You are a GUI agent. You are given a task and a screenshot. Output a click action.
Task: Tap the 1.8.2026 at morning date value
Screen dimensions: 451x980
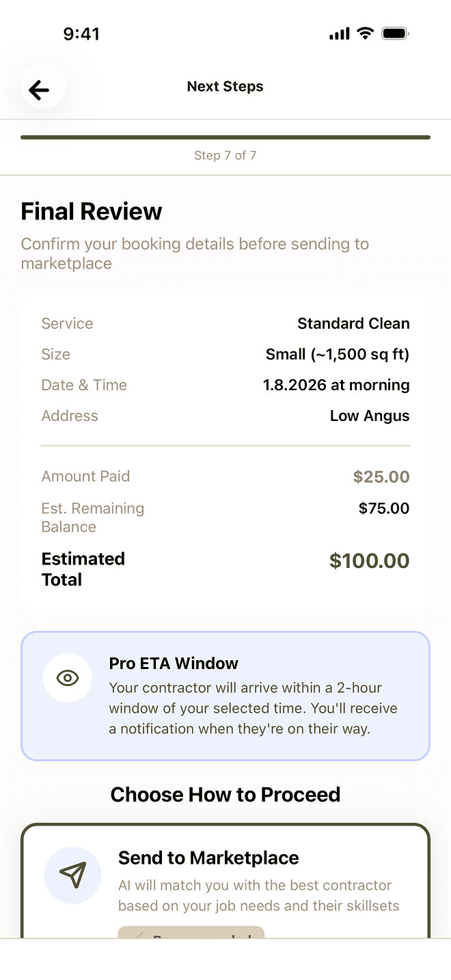pyautogui.click(x=336, y=385)
